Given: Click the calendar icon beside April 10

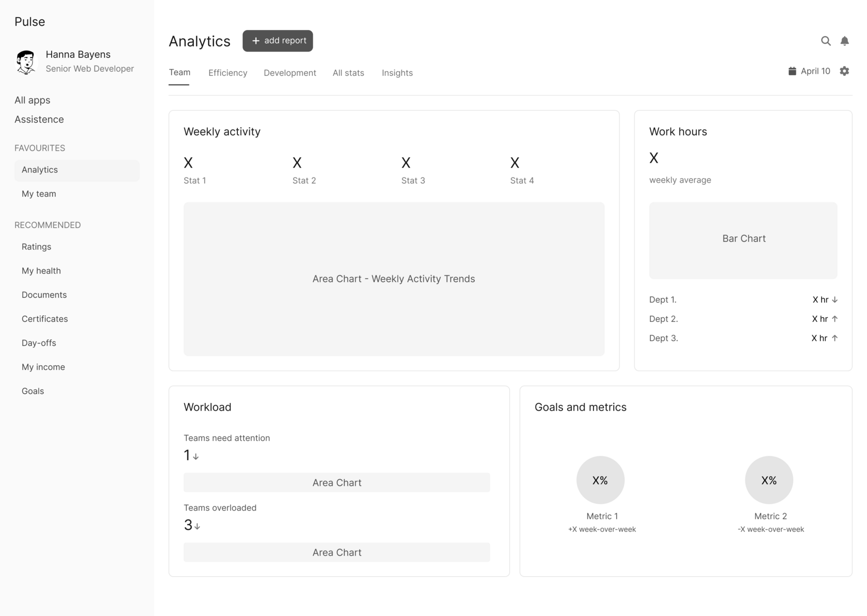Looking at the screenshot, I should 792,71.
